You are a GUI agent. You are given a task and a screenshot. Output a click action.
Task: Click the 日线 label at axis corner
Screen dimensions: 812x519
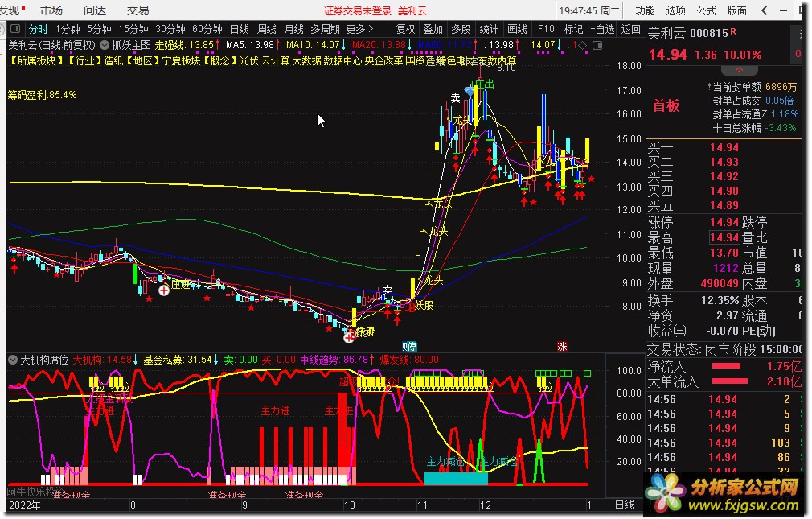click(x=625, y=505)
